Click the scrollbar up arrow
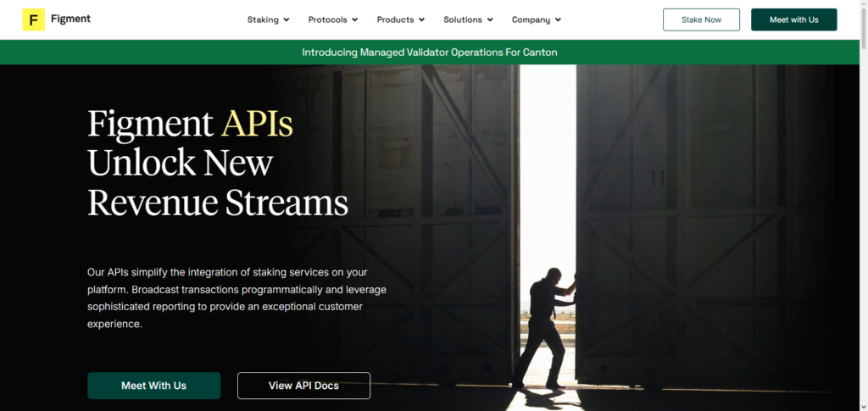The image size is (868, 411). tap(864, 3)
